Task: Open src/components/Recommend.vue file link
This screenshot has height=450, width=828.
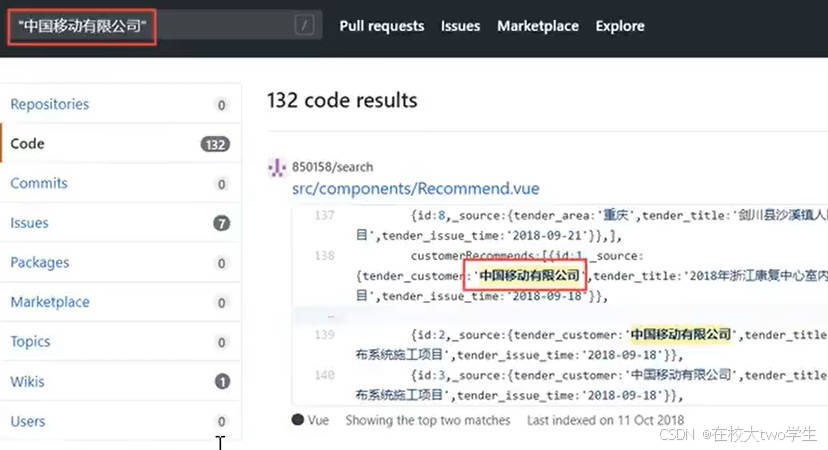Action: [416, 189]
